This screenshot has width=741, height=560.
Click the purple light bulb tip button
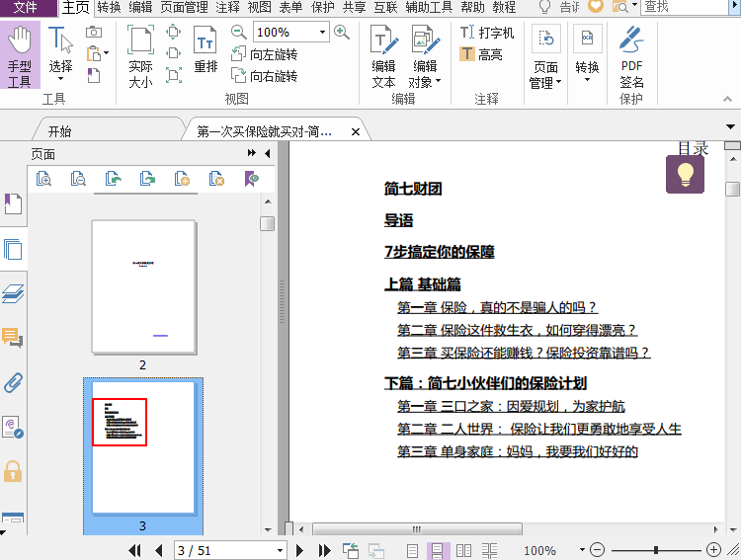tap(685, 175)
